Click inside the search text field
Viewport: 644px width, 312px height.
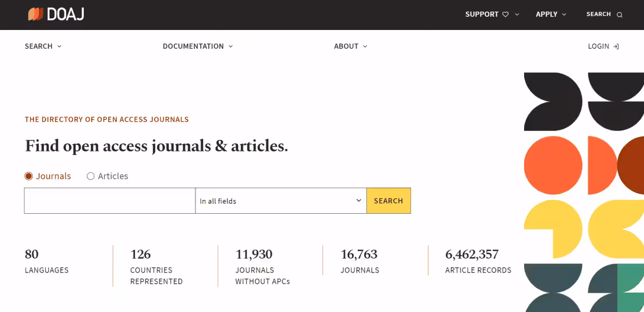pos(109,201)
